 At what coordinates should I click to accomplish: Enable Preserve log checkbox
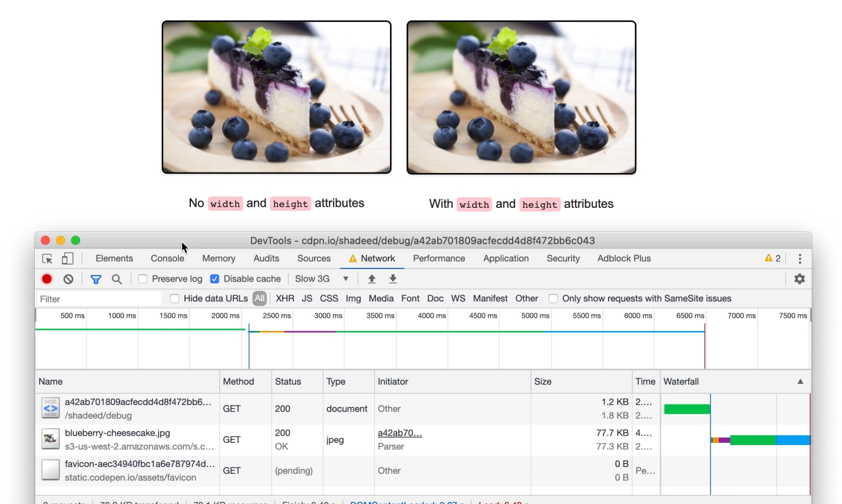tap(143, 279)
